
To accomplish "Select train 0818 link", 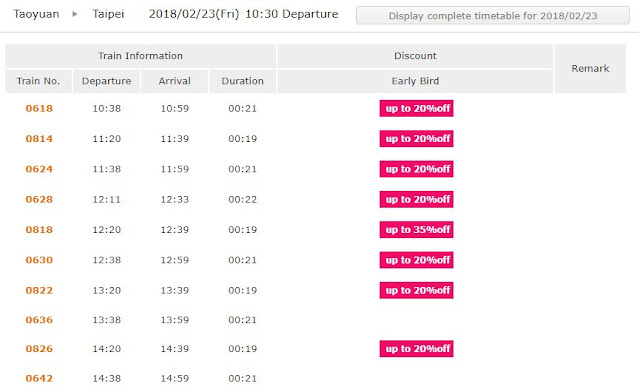I will [x=39, y=230].
